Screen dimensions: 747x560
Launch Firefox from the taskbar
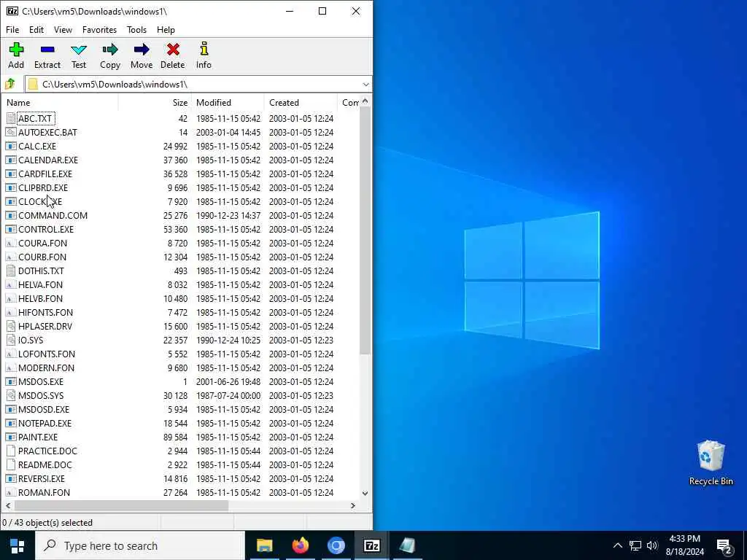300,545
